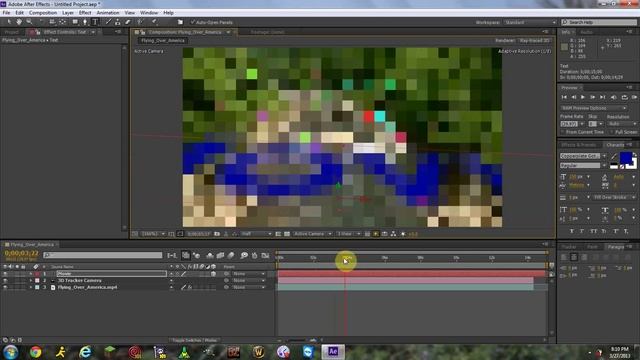Click Renderer Ray-traced 3D button
Viewport: 640px width, 360px height.
535,40
